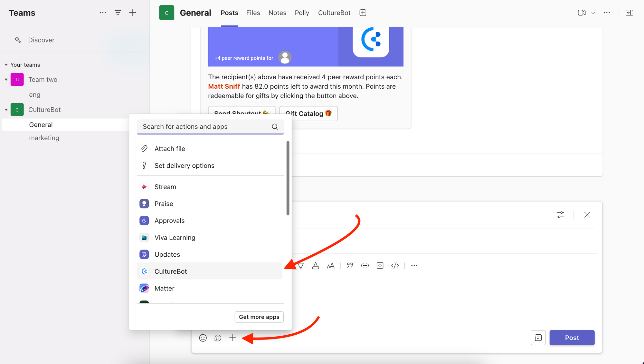The height and width of the screenshot is (364, 644).
Task: Click the Send Shoutout button
Action: coord(241,110)
